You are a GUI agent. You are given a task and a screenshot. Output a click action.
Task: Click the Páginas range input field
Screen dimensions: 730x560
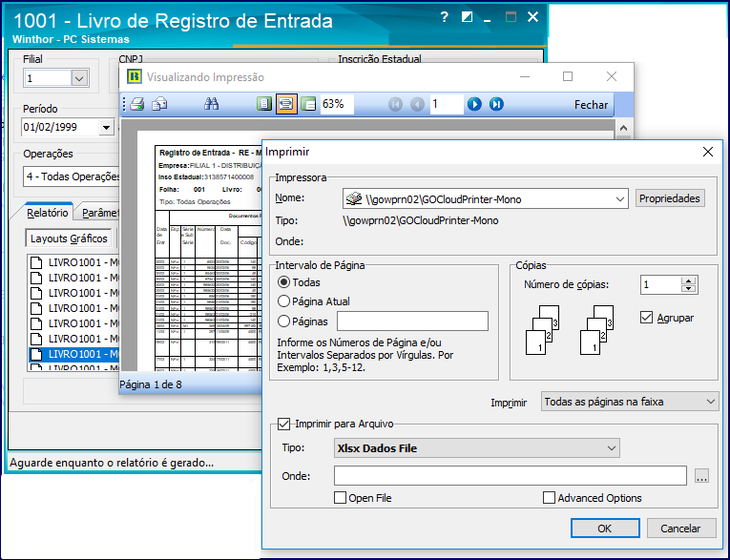pos(412,321)
